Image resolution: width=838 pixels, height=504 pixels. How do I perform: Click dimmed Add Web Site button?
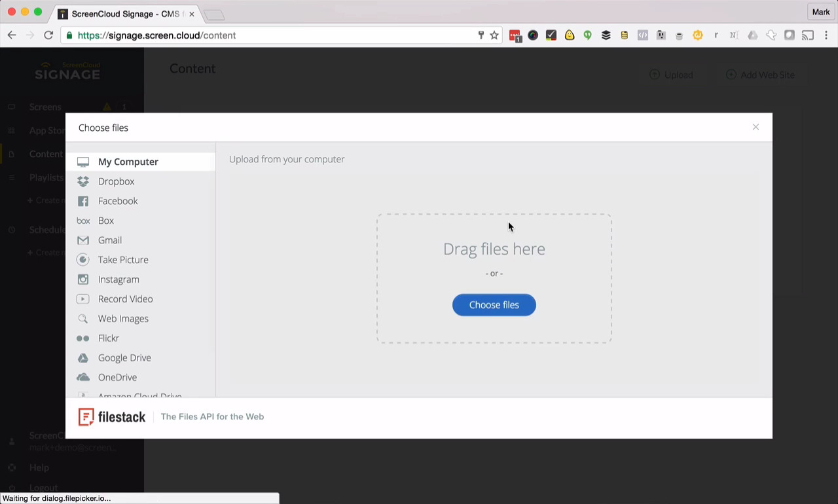[760, 75]
